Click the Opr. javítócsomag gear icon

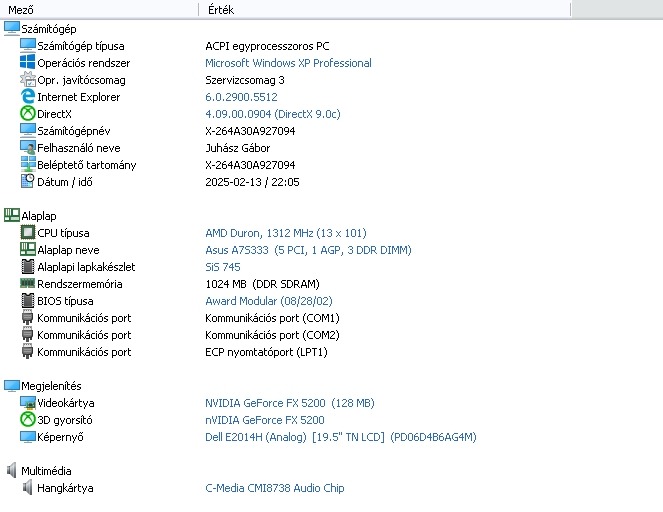point(28,80)
